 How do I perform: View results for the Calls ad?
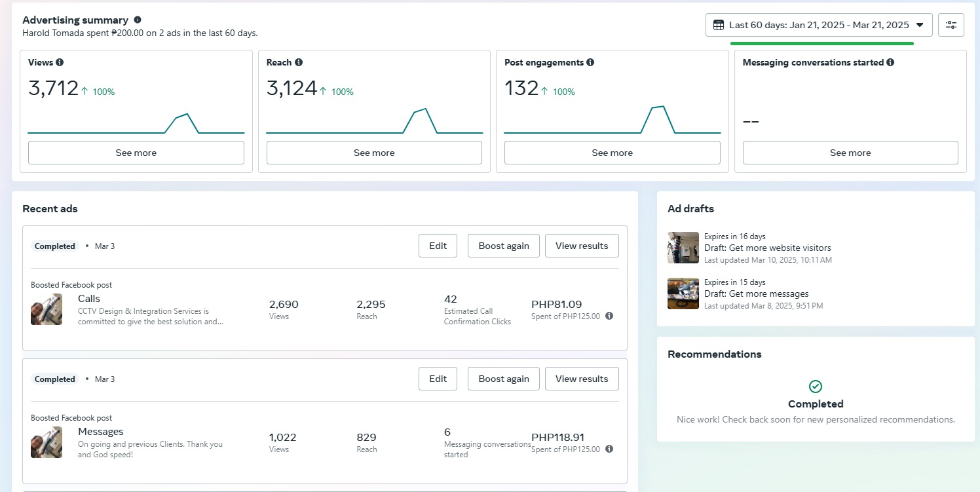pyautogui.click(x=582, y=246)
